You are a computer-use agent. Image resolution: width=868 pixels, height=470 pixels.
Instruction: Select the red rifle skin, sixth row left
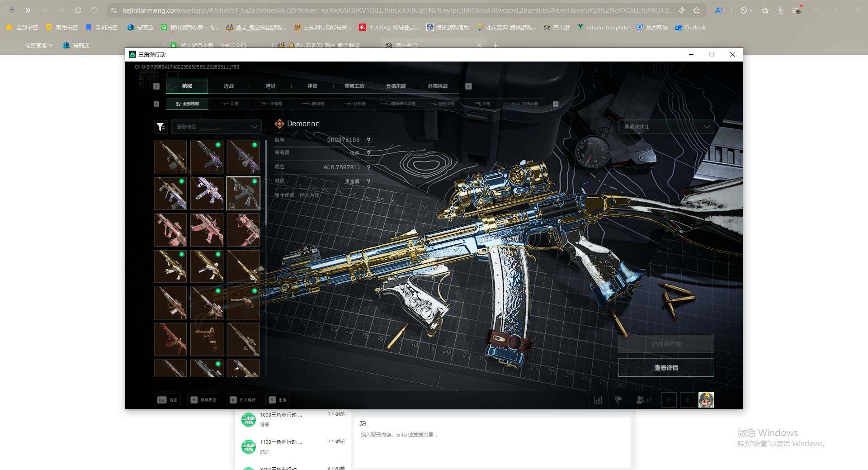[x=170, y=339]
